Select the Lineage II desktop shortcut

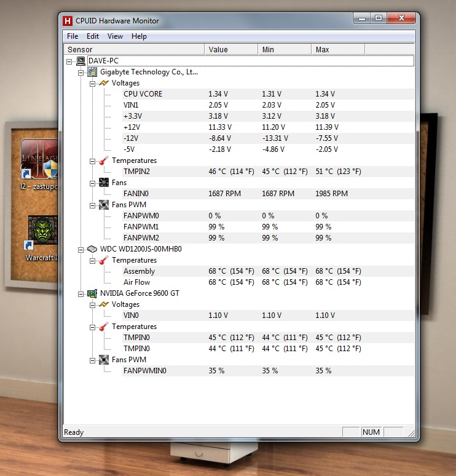39,164
